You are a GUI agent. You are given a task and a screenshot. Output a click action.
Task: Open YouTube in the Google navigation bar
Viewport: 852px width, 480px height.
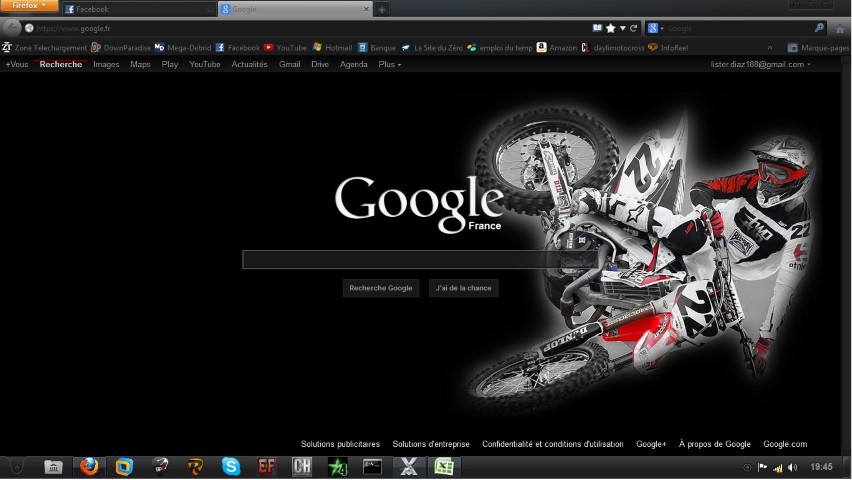[205, 64]
